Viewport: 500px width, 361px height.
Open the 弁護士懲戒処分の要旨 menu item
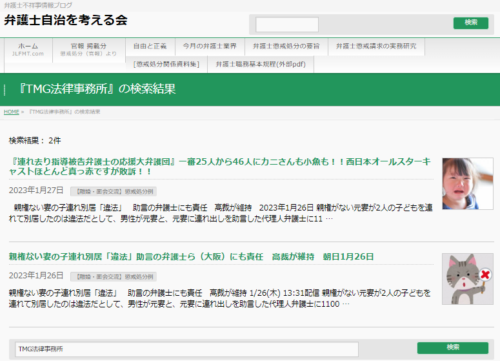pyautogui.click(x=286, y=46)
